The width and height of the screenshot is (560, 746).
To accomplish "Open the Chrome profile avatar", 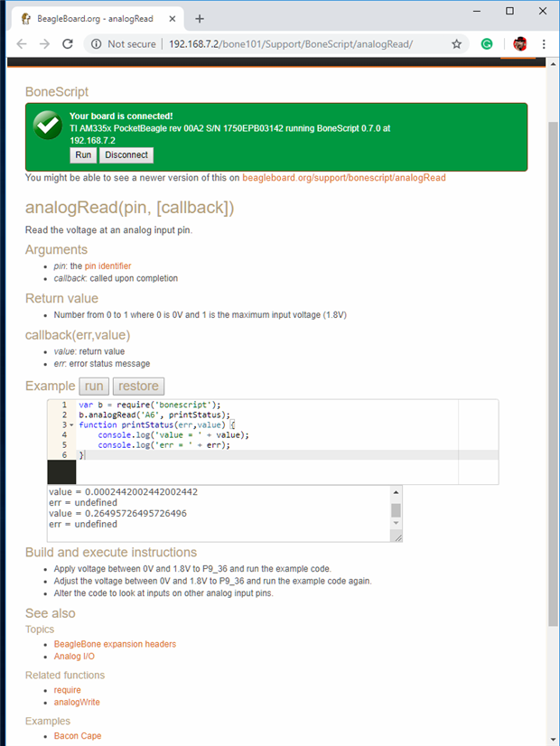I will 519,44.
